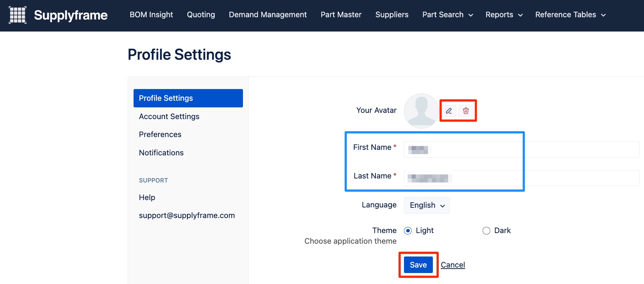Click the red trash delete avatar icon
Image resolution: width=644 pixels, height=284 pixels.
(466, 111)
